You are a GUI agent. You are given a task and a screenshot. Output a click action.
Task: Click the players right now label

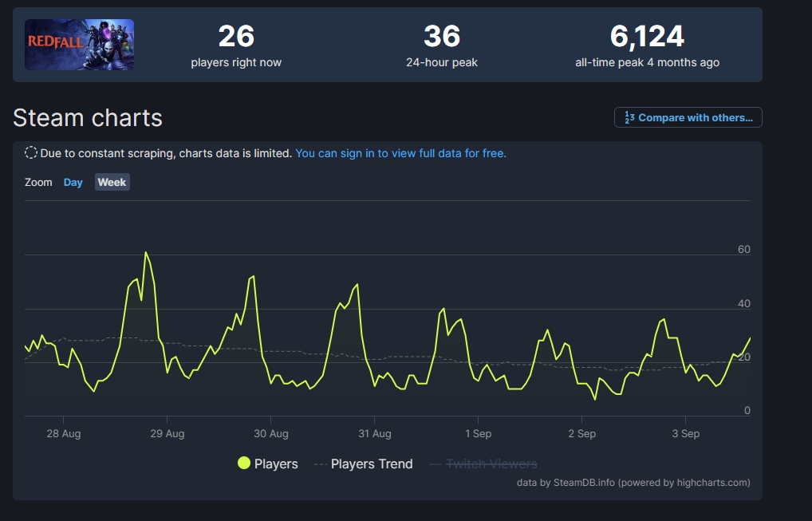coord(236,62)
